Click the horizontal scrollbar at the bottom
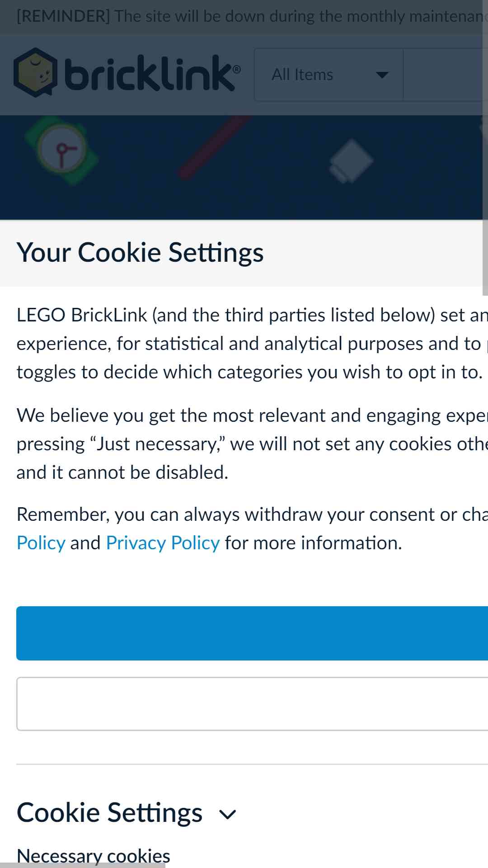The height and width of the screenshot is (868, 488). click(82, 865)
